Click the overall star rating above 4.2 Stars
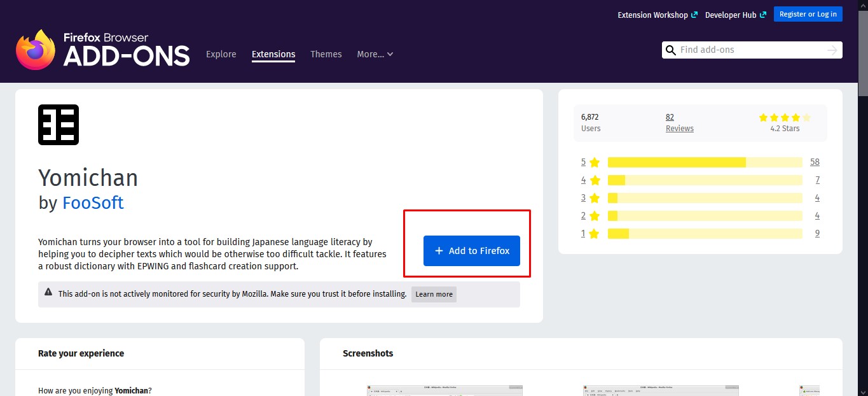868x396 pixels. click(x=785, y=117)
